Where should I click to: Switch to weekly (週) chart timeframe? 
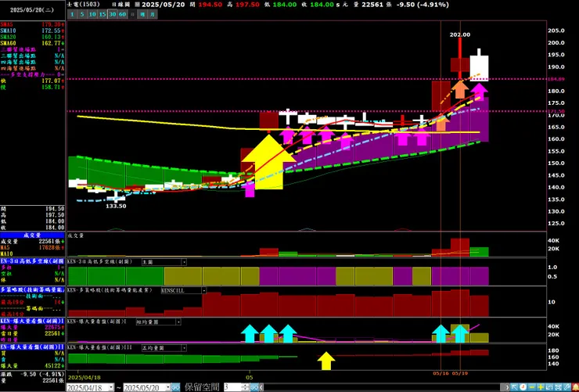click(142, 14)
